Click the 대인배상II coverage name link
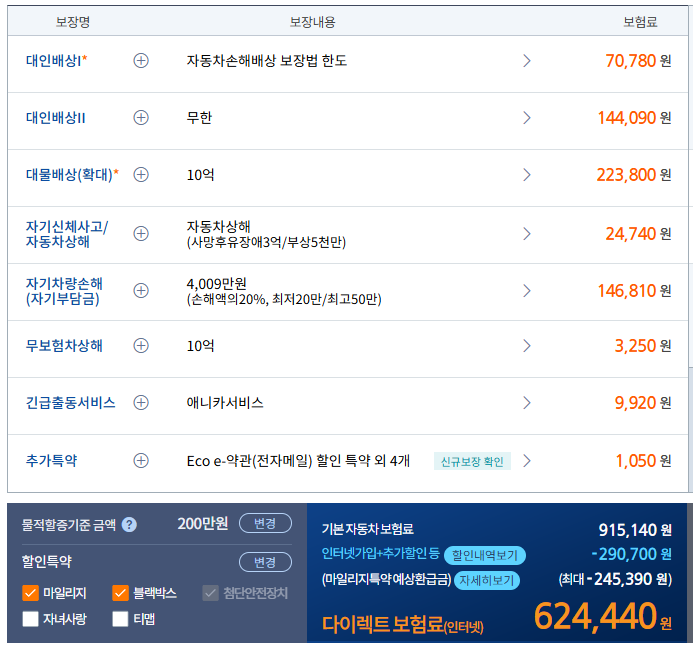Screen dimensions: 693x648 (56, 118)
